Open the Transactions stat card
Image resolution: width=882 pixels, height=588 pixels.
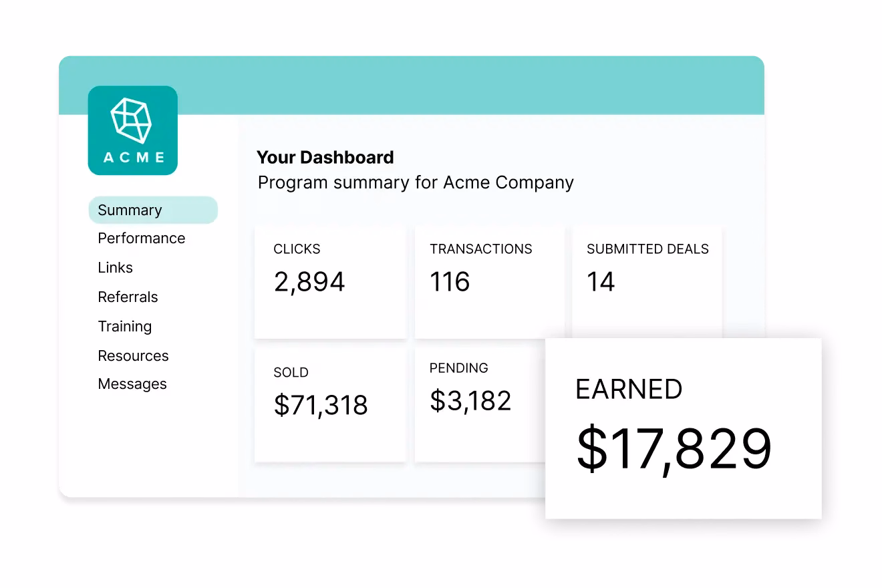pos(489,282)
